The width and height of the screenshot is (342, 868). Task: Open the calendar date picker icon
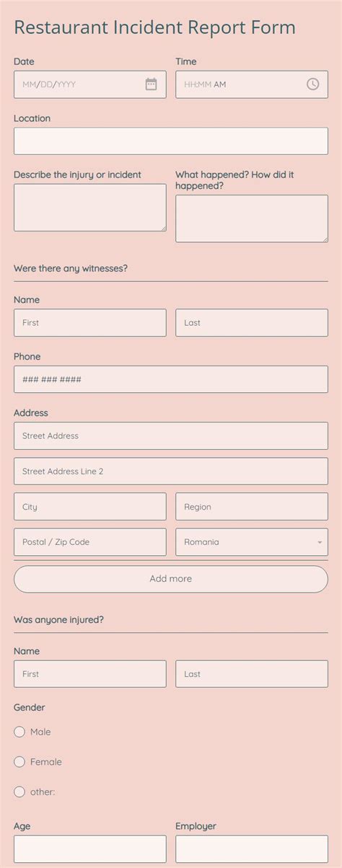tap(151, 84)
